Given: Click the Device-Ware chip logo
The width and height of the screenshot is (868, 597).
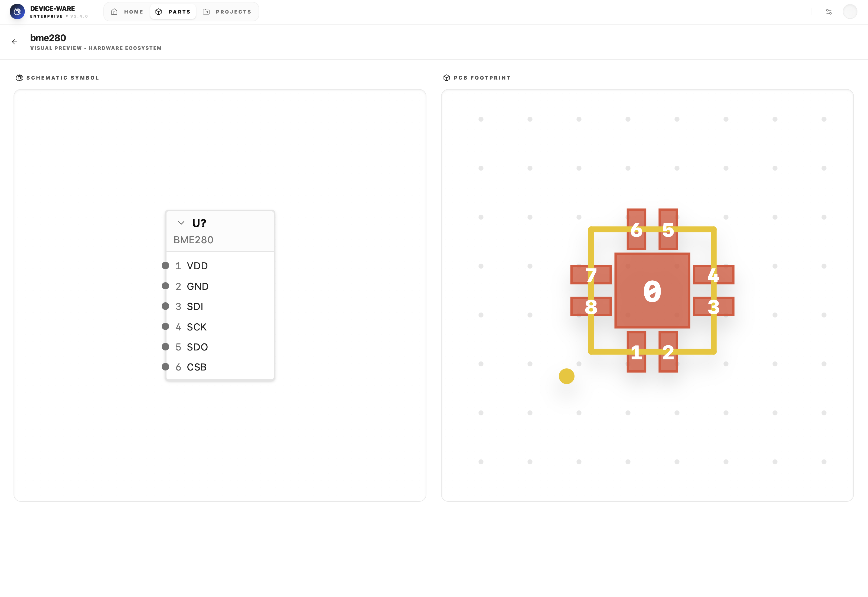Looking at the screenshot, I should point(17,12).
